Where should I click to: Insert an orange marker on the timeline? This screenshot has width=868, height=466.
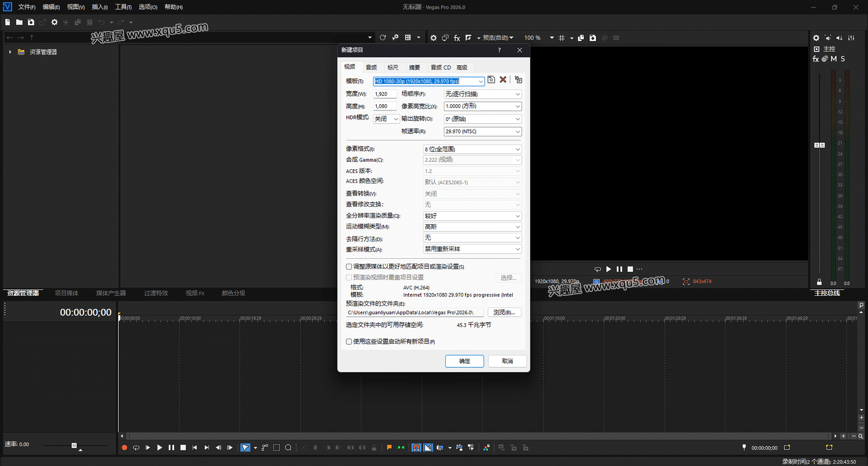pos(389,448)
